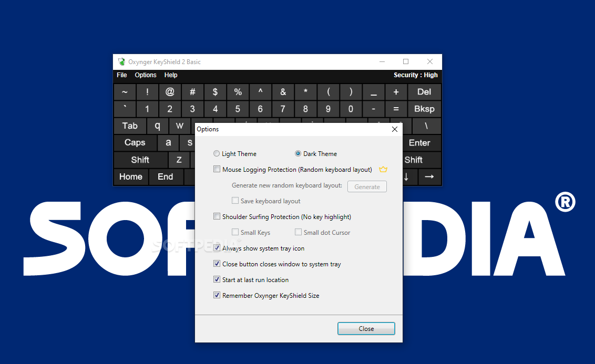Viewport: 595px width, 364px height.
Task: Click the tilde ~ virtual key
Action: (125, 92)
